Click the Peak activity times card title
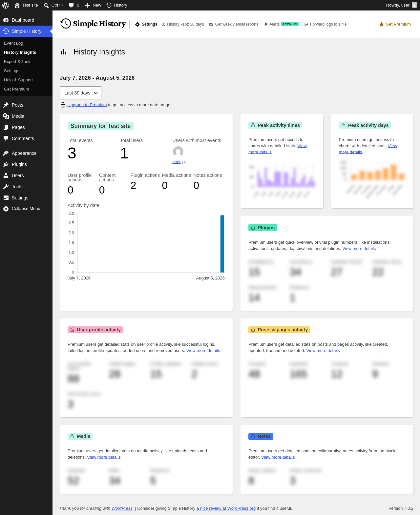Viewport: 420px width, 515px height. coord(275,125)
